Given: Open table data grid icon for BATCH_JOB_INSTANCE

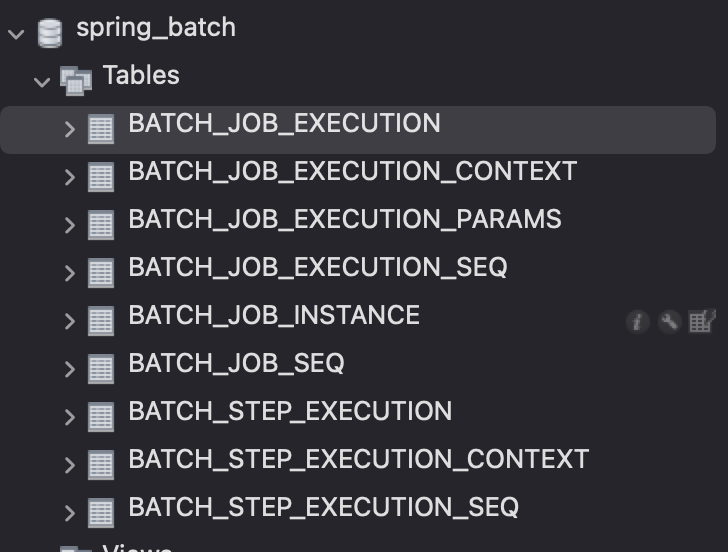Looking at the screenshot, I should tap(702, 321).
